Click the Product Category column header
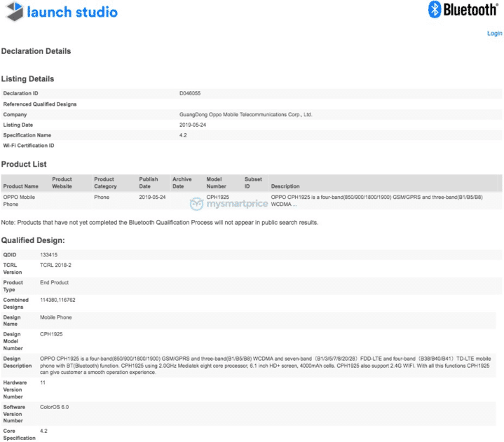504x442 pixels. 105,183
